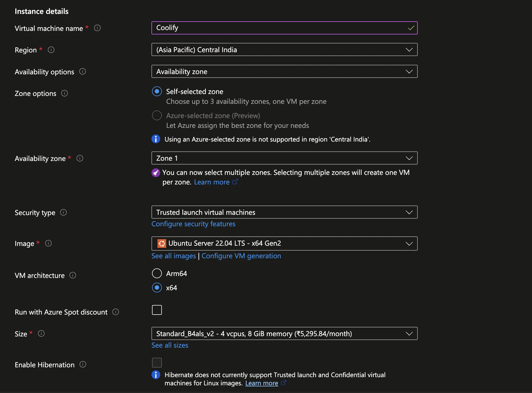The height and width of the screenshot is (393, 532).
Task: Click info icon beside Availability options
Action: [83, 72]
